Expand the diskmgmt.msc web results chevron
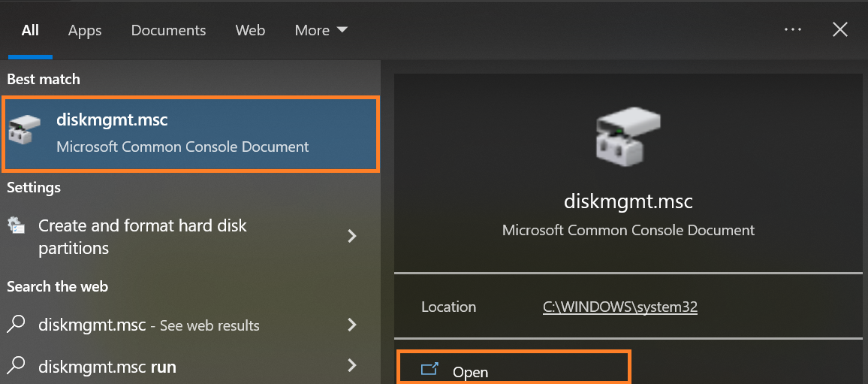 pos(351,325)
